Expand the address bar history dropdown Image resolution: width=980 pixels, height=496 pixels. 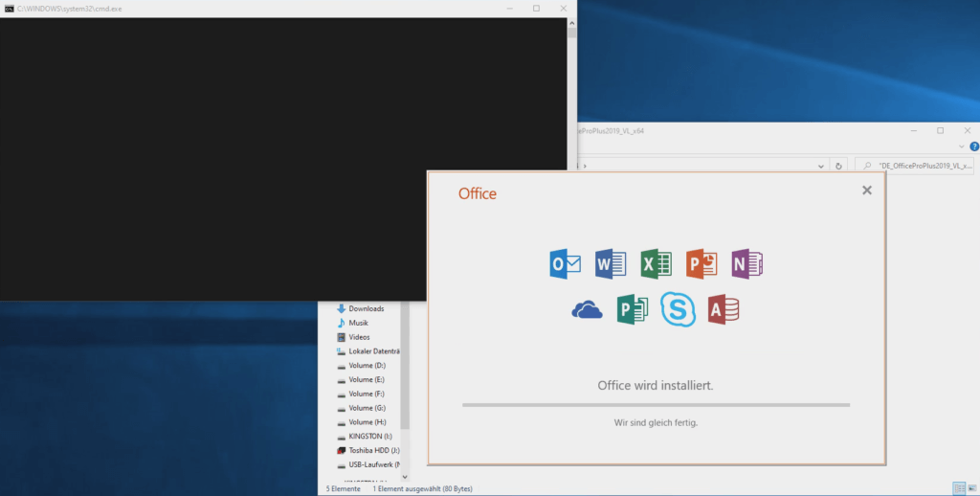pos(821,165)
